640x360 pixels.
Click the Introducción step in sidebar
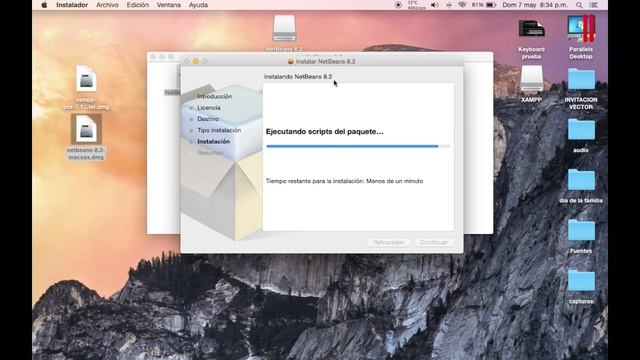(215, 96)
